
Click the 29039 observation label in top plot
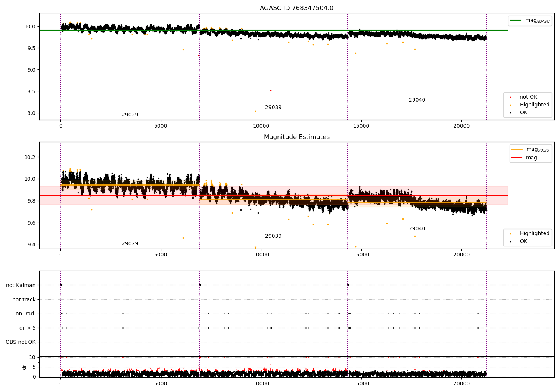pos(273,108)
